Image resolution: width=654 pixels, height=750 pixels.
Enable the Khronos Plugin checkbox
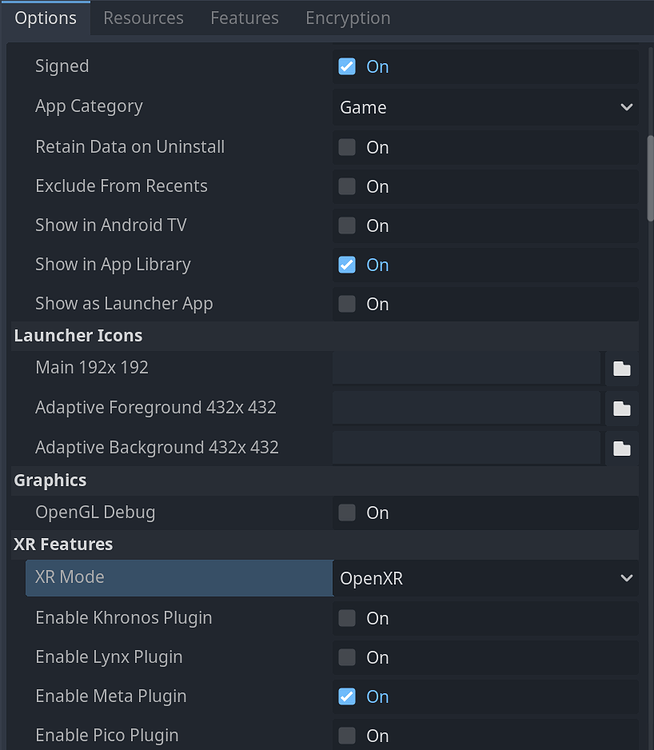coord(347,618)
